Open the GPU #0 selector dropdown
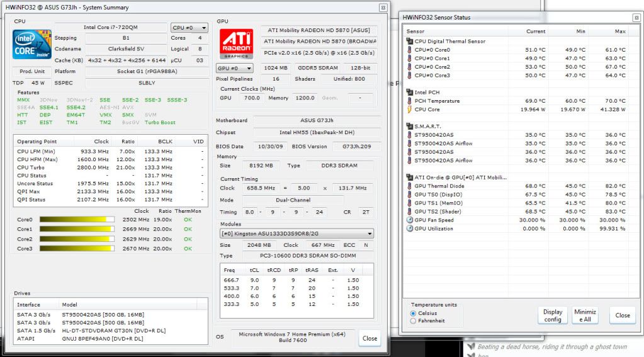 (x=235, y=68)
